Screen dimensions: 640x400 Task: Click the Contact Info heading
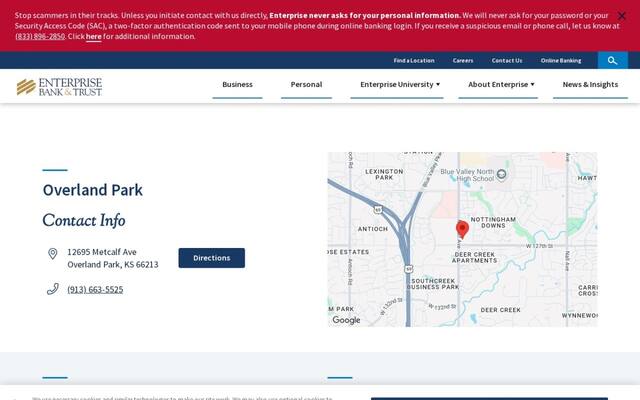pos(84,220)
